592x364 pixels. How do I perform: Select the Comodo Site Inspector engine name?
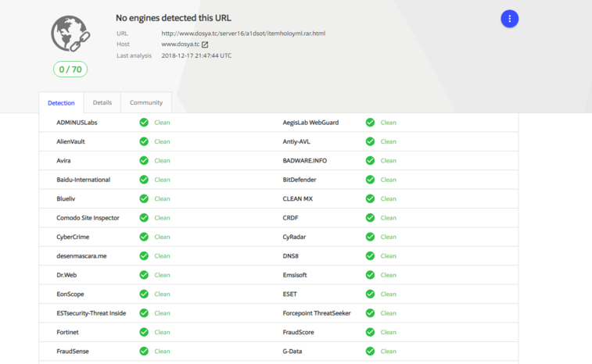coord(88,218)
